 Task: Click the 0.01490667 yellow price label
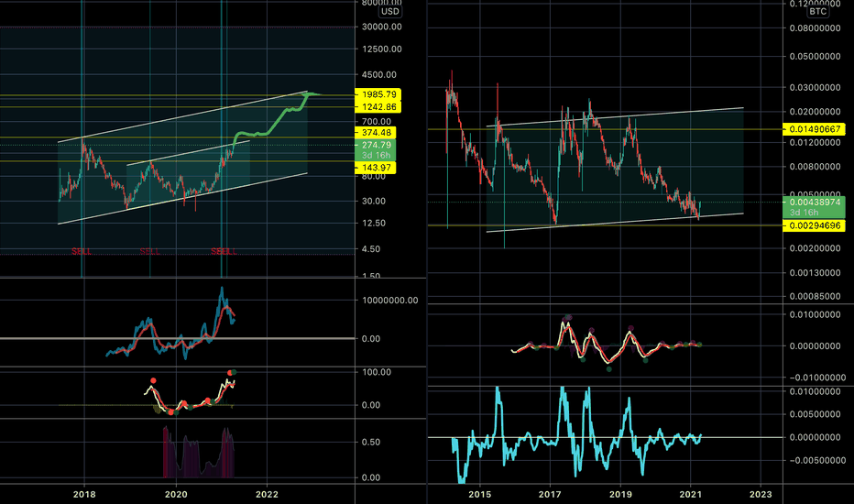click(814, 129)
